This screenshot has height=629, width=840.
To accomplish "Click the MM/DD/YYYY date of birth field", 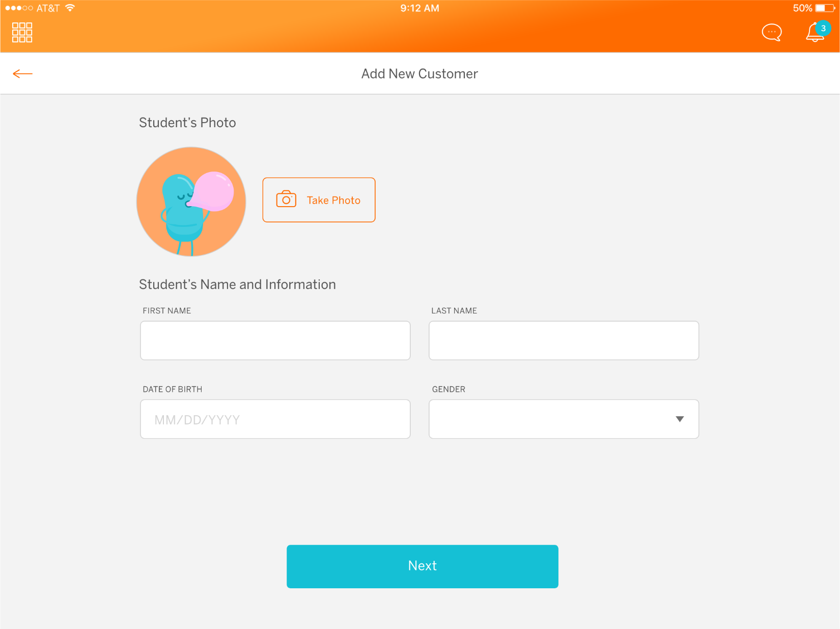I will [x=275, y=419].
